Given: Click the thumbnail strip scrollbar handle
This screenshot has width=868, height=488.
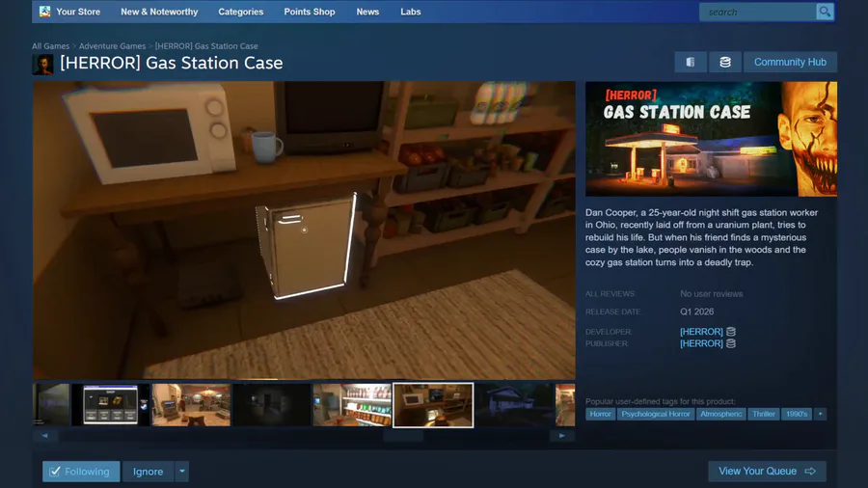Looking at the screenshot, I should pyautogui.click(x=403, y=436).
